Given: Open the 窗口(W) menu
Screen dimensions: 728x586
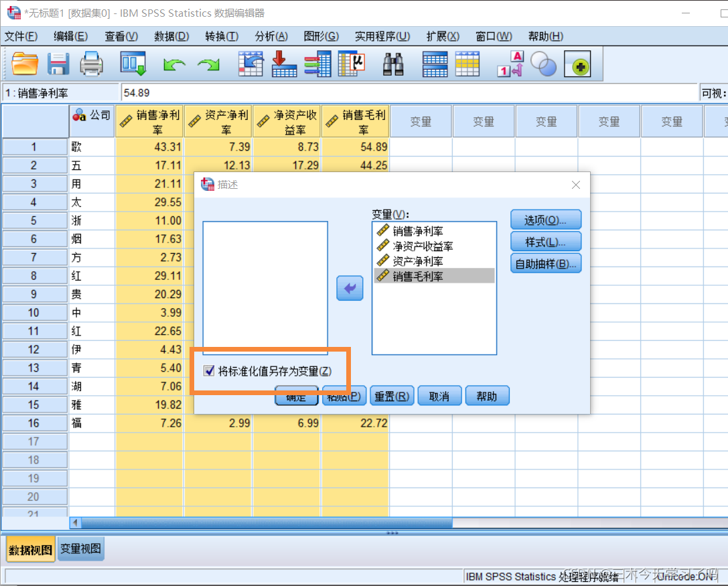Looking at the screenshot, I should (x=494, y=36).
